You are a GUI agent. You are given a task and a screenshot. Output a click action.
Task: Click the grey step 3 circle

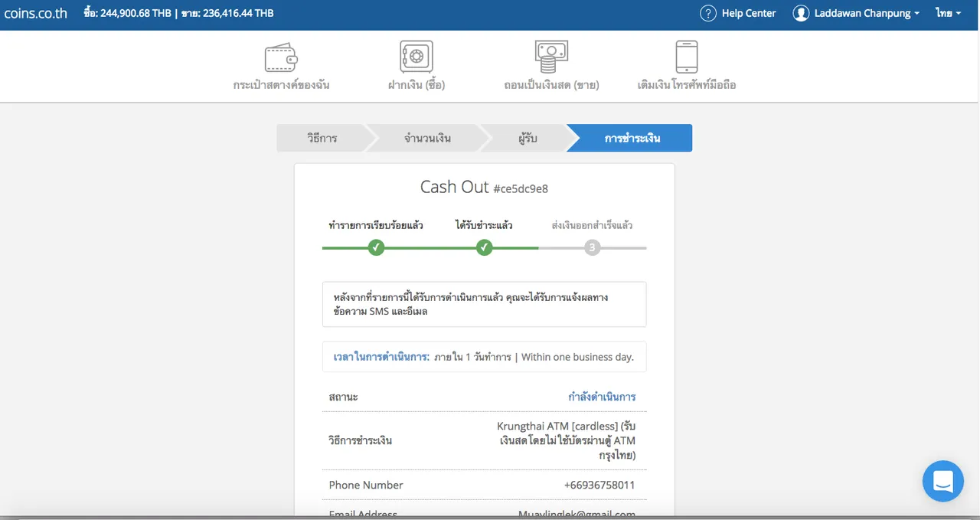click(x=592, y=247)
